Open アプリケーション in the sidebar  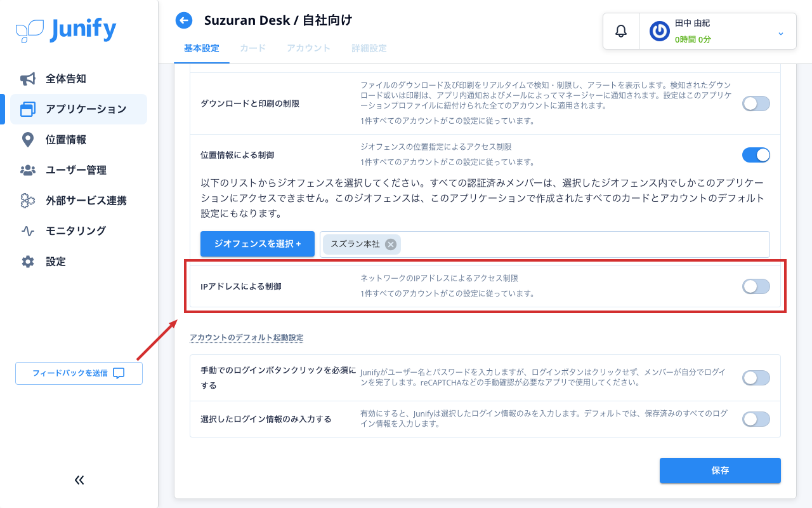(79, 109)
